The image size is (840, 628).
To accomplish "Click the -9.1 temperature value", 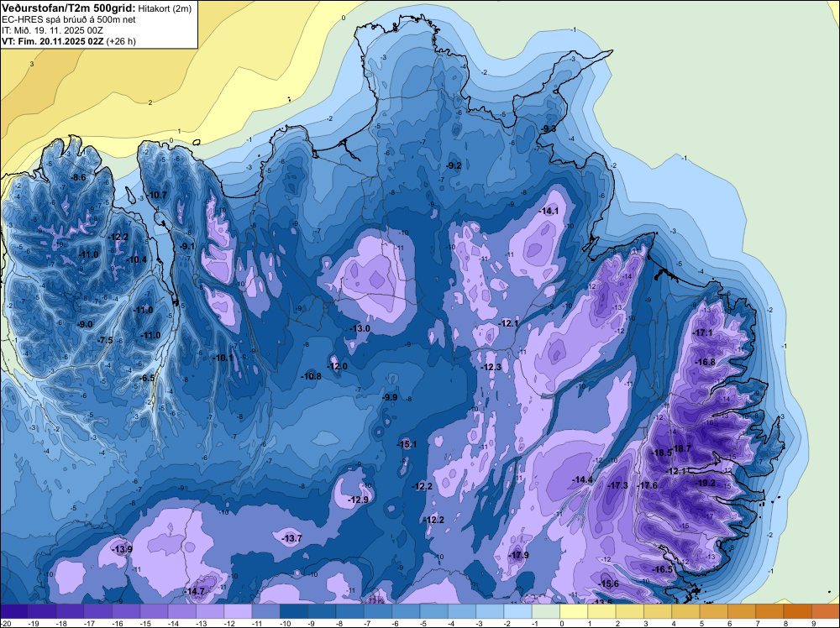I will [x=187, y=246].
